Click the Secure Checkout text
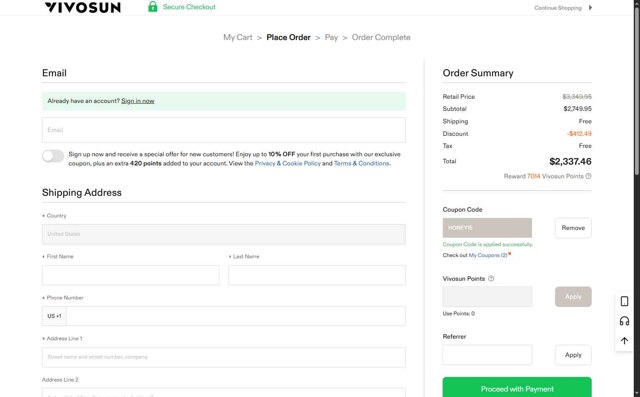 pyautogui.click(x=189, y=7)
